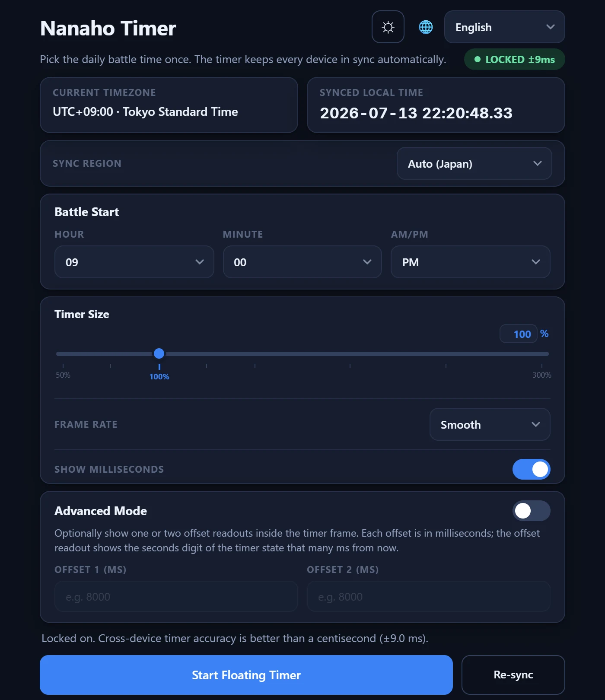Click the 'Battle Start' heading
This screenshot has height=700, width=605.
[x=86, y=212]
